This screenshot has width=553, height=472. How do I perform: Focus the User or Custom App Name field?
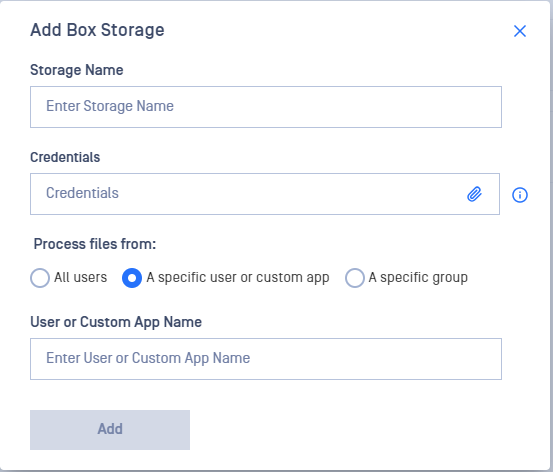click(266, 359)
